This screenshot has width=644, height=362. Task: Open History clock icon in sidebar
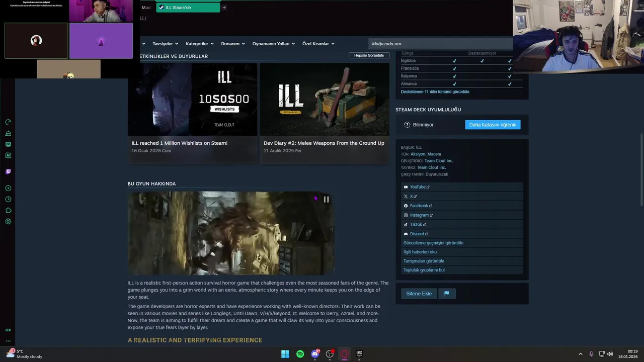[x=8, y=199]
